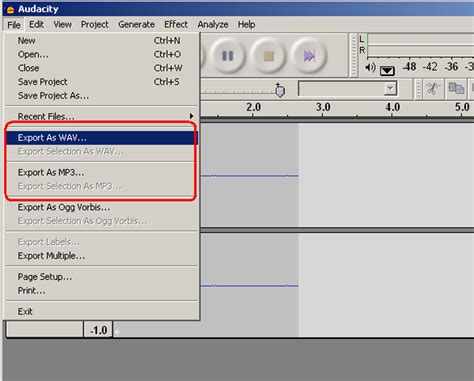Viewport: 474px width, 381px height.
Task: Open the View menu
Action: point(63,24)
